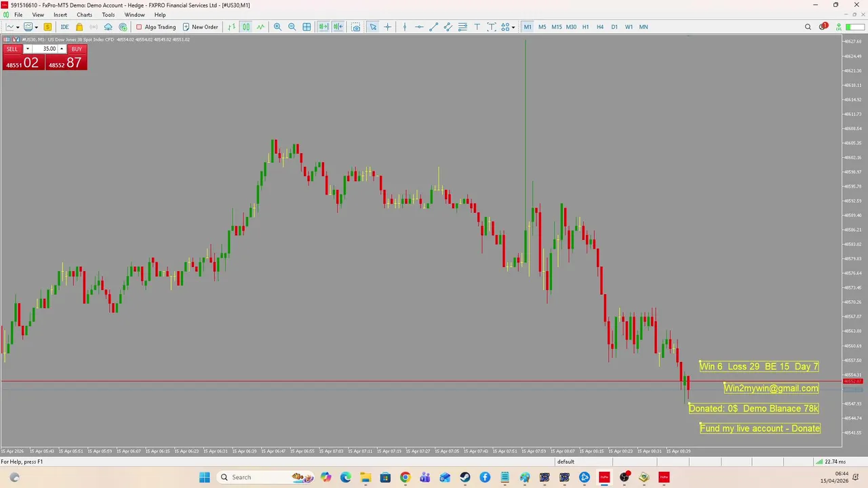Switch chart to candlestick type

pos(246,27)
